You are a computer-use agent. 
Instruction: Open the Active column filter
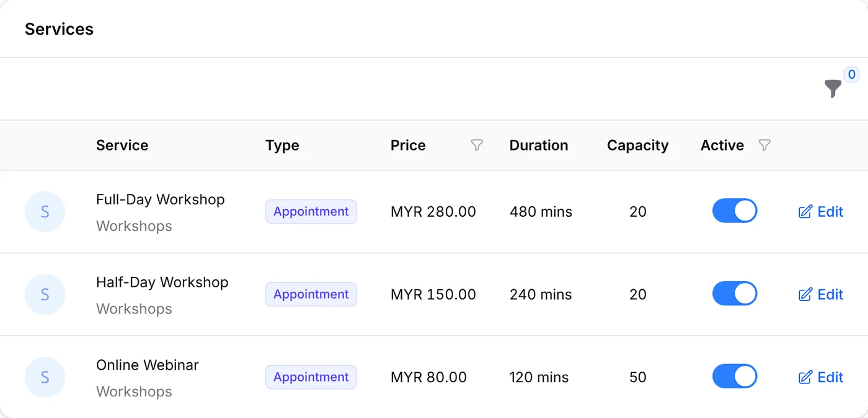(x=765, y=145)
